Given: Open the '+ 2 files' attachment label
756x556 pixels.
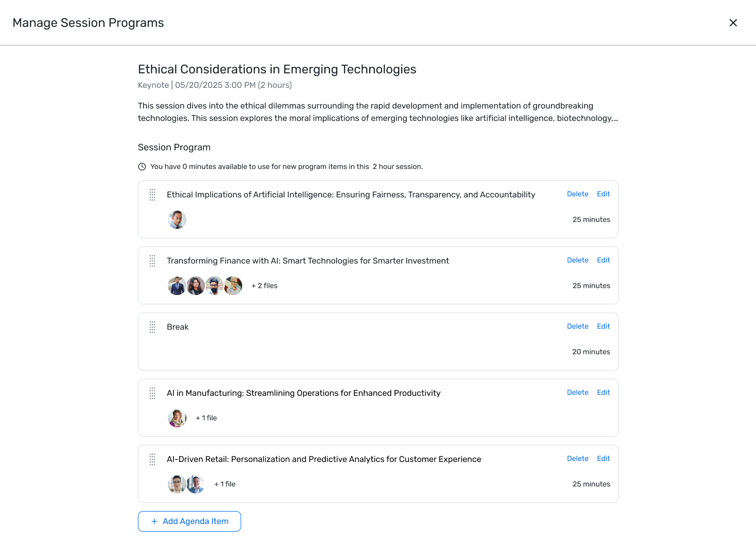Looking at the screenshot, I should pos(264,286).
